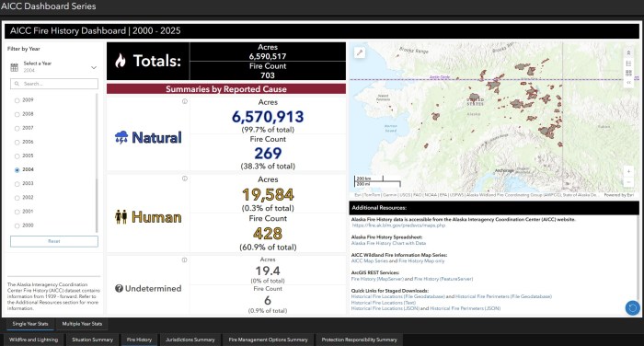The width and height of the screenshot is (644, 346).
Task: Click the people icon beside Human
Action: 121,216
